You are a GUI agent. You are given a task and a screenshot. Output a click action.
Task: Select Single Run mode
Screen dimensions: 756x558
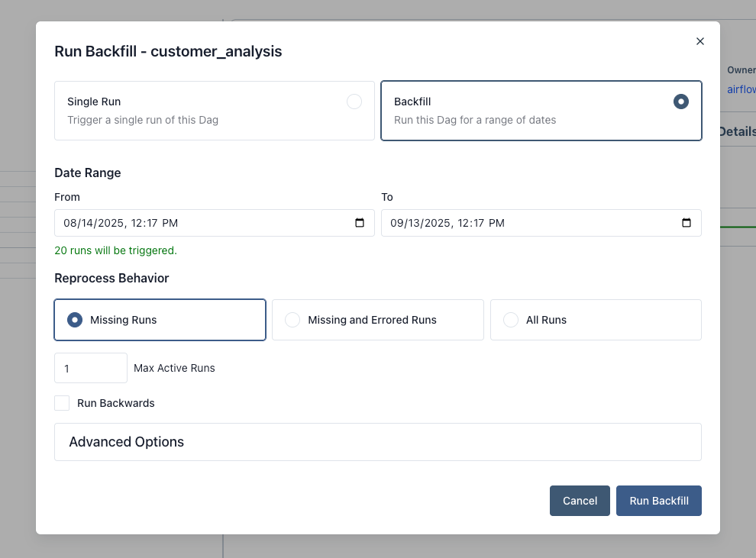tap(354, 102)
